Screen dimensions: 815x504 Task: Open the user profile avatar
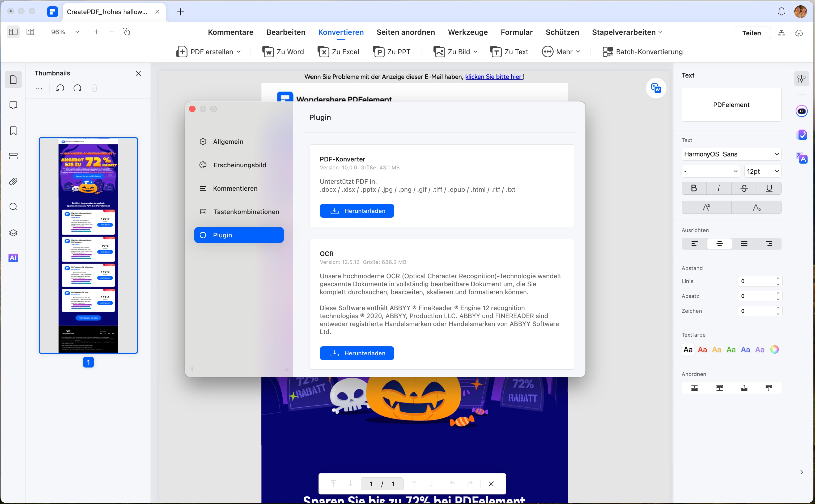(800, 12)
